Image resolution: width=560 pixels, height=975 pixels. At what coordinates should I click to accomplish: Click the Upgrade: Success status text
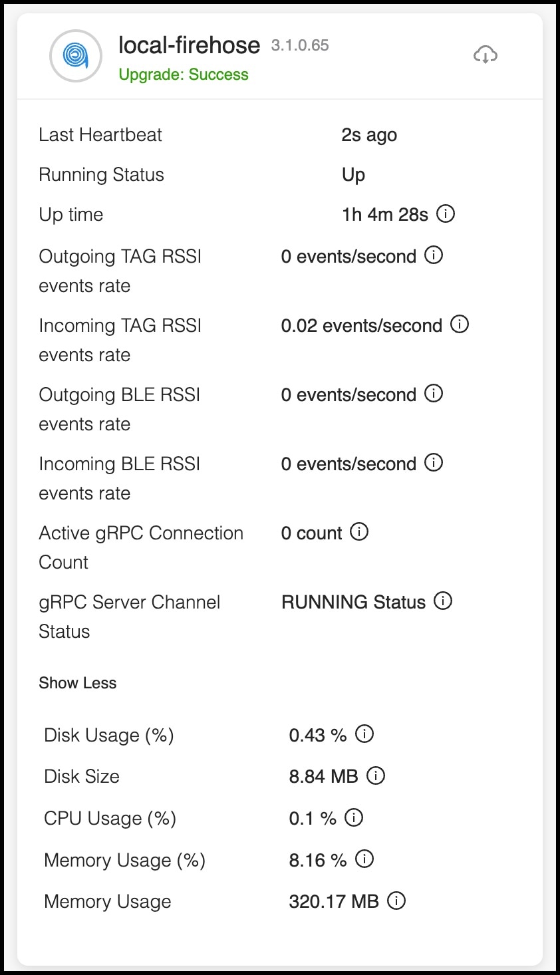[x=184, y=74]
